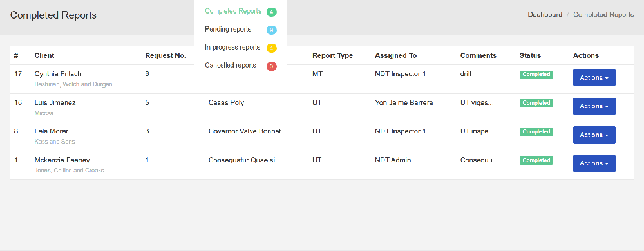This screenshot has height=251, width=644.
Task: Click NDT Inspector 1 in Cynthia Fritsch row
Action: (x=401, y=74)
